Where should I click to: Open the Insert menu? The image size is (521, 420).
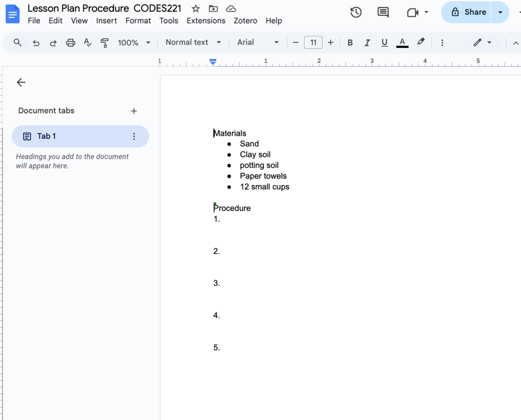pos(106,21)
